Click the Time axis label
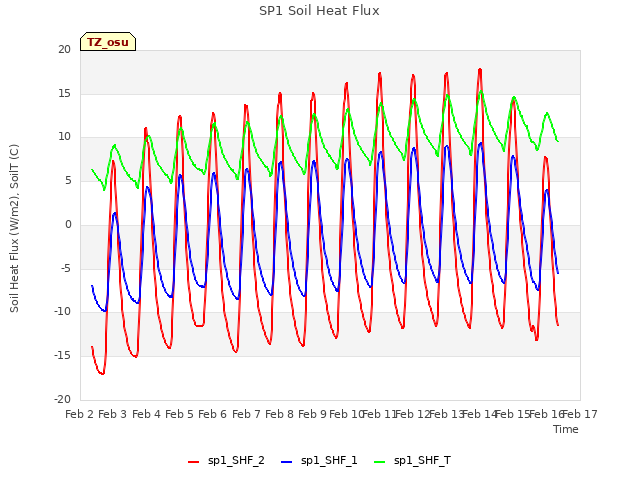Viewport: 640px width, 480px height. [x=566, y=429]
